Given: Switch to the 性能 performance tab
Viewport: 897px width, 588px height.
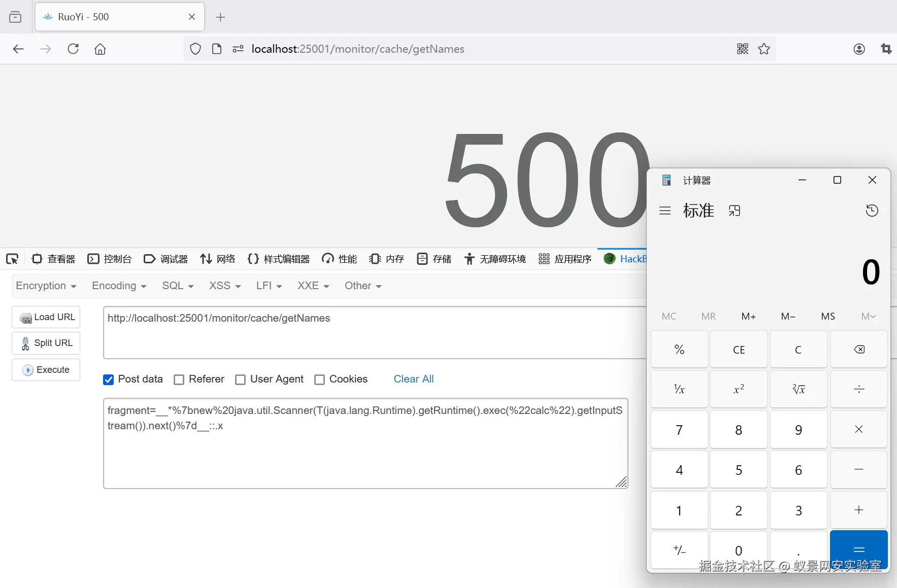Looking at the screenshot, I should click(x=340, y=259).
